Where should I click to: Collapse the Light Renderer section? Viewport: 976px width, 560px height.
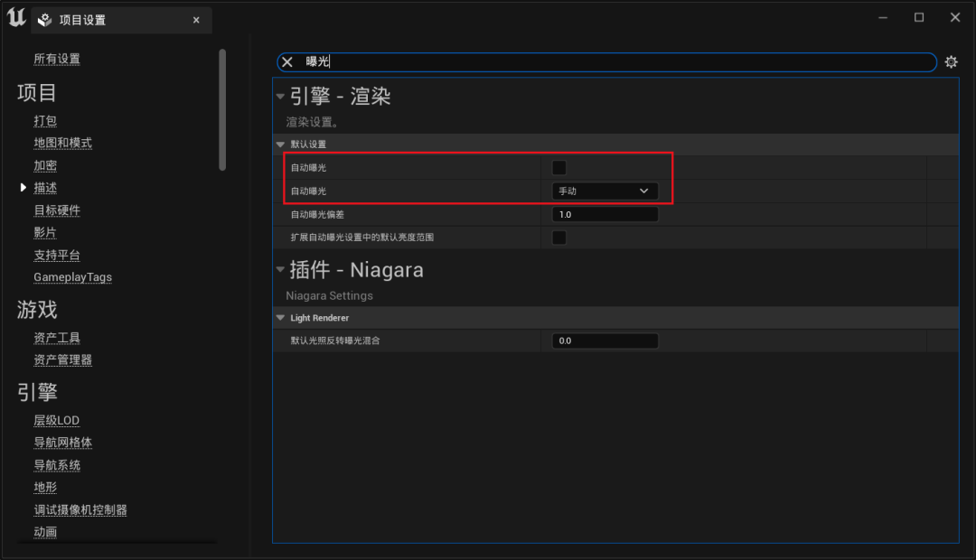(x=280, y=318)
